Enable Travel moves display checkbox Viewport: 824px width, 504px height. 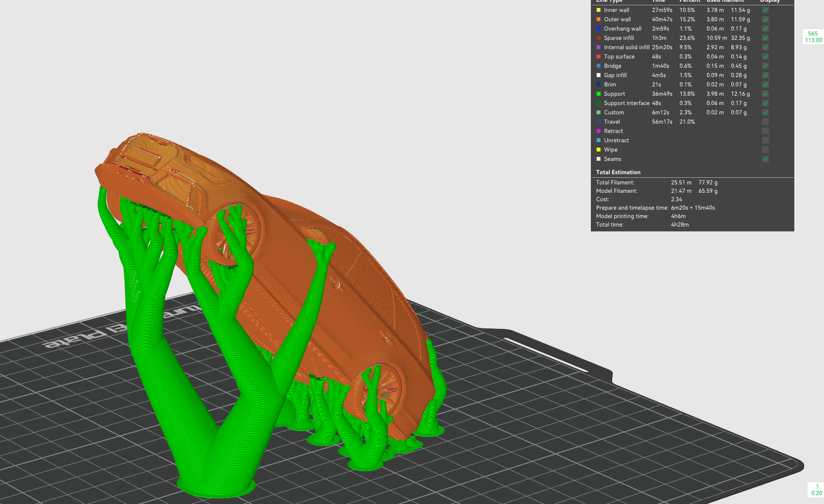tap(765, 122)
